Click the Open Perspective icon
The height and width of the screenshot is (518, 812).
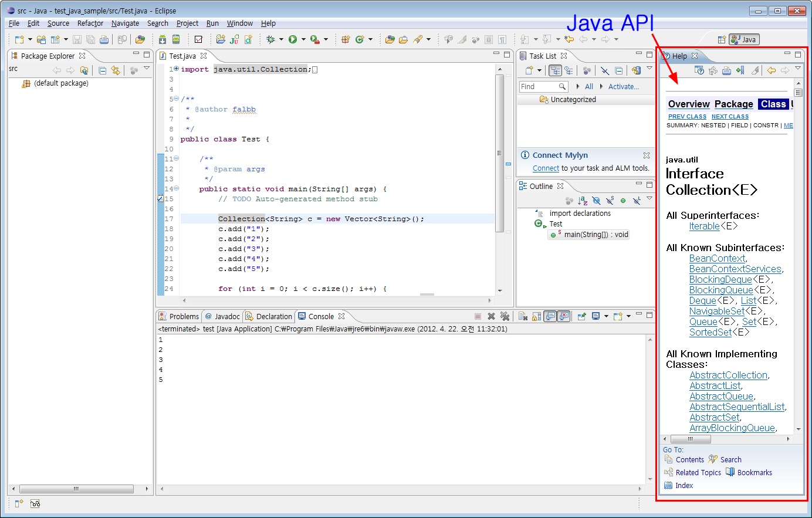point(722,39)
